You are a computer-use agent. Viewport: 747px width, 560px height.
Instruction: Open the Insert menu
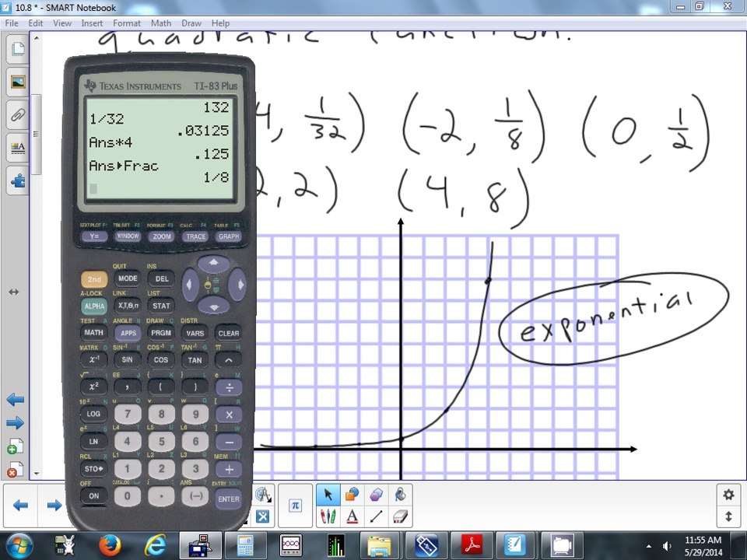[x=92, y=23]
